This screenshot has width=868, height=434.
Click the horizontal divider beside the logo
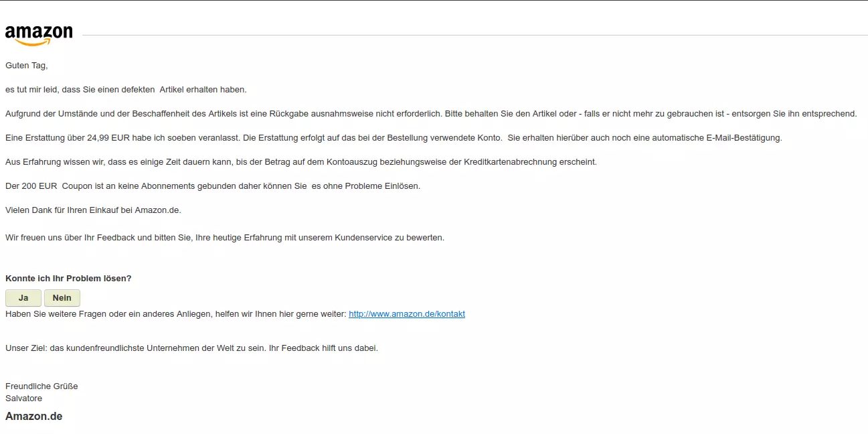[x=474, y=35]
